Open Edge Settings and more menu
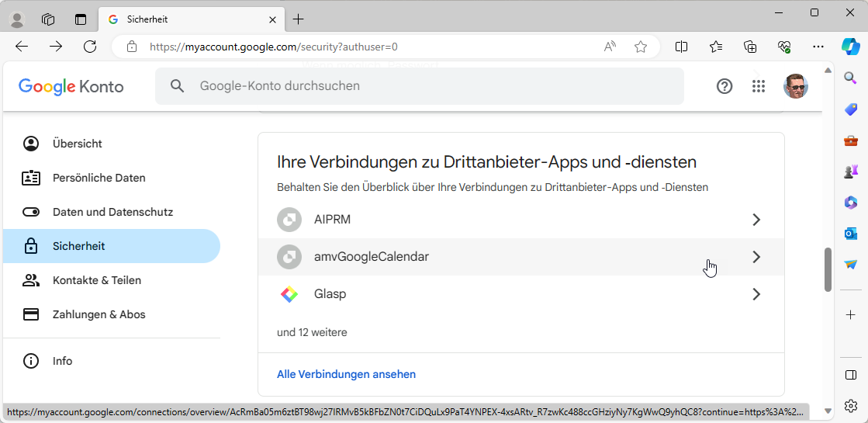Image resolution: width=868 pixels, height=423 pixels. pyautogui.click(x=818, y=47)
